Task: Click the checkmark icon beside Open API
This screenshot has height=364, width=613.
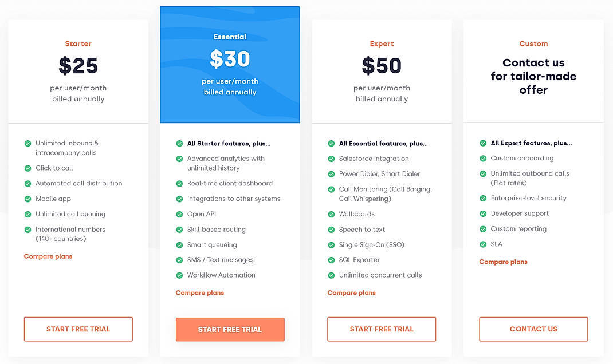Action: pos(179,214)
